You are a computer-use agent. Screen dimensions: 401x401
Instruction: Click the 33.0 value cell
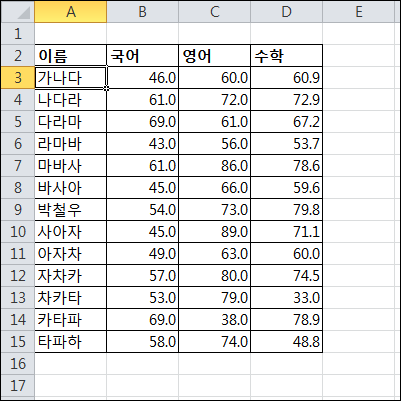coord(287,298)
